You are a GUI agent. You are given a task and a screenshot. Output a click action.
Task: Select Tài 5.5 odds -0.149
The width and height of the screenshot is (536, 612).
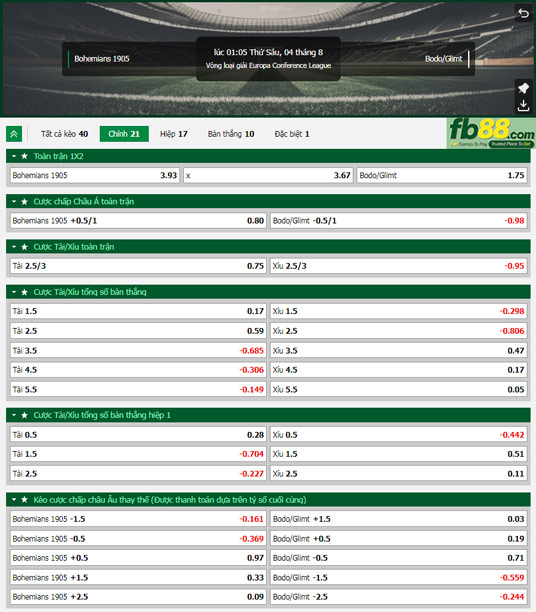[x=138, y=389]
